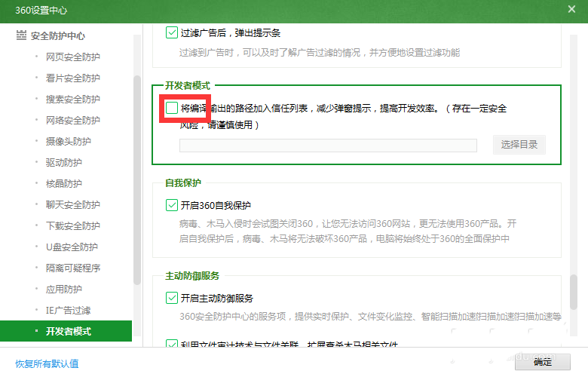Viewport: 588px width, 377px height.
Task: Select 隔离可疑程序 in sidebar
Action: click(x=73, y=268)
